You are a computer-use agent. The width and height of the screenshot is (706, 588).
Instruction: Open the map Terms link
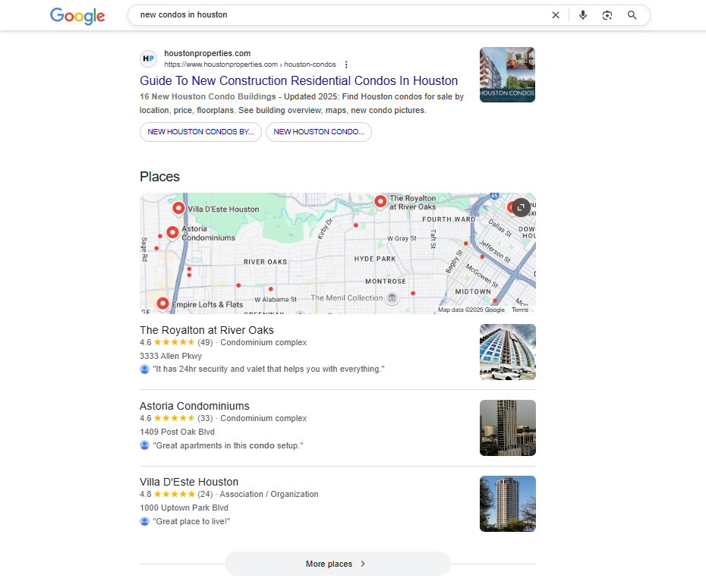click(520, 310)
